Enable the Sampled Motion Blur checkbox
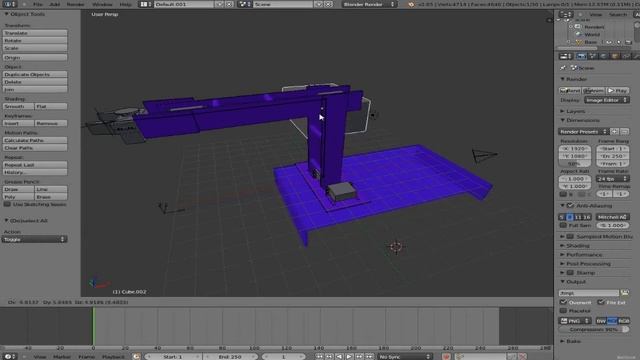The height and width of the screenshot is (360, 640). coord(570,236)
